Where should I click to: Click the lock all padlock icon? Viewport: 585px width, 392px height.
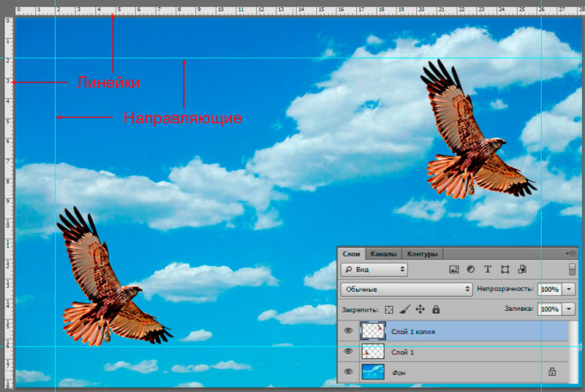click(436, 309)
